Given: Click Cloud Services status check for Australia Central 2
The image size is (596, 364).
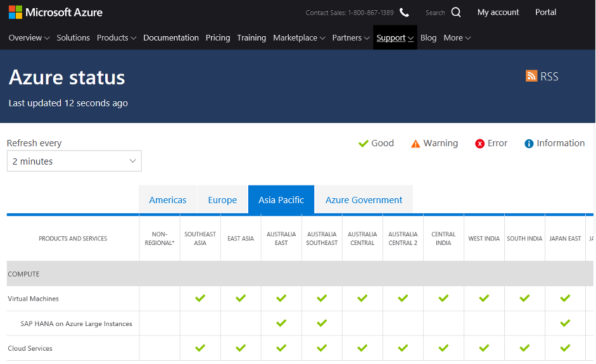Looking at the screenshot, I should click(403, 348).
